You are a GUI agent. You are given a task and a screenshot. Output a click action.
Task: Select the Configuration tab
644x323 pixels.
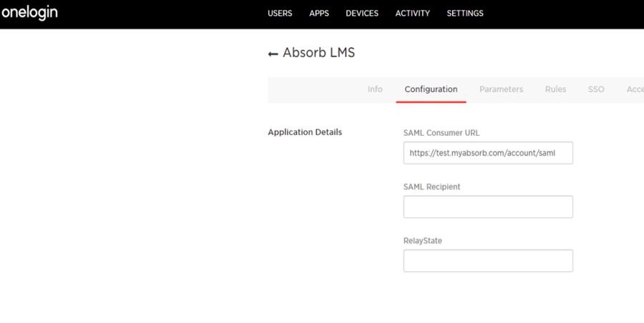[431, 89]
